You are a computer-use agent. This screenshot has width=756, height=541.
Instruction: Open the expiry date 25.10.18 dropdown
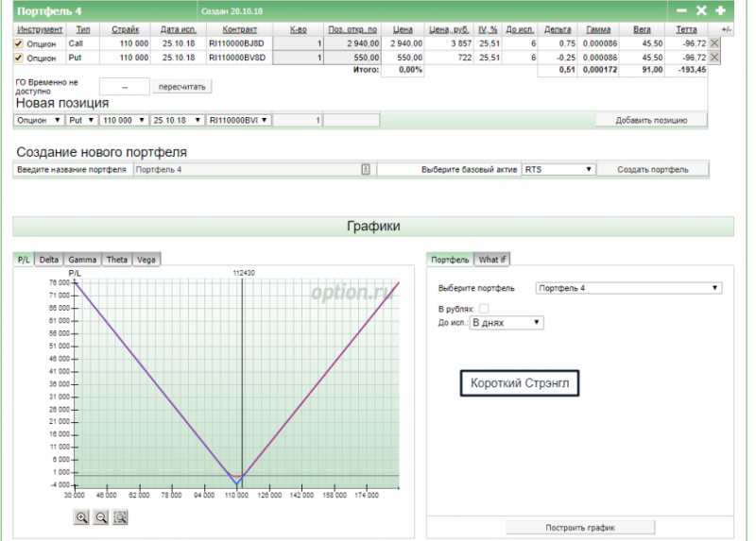[177, 120]
